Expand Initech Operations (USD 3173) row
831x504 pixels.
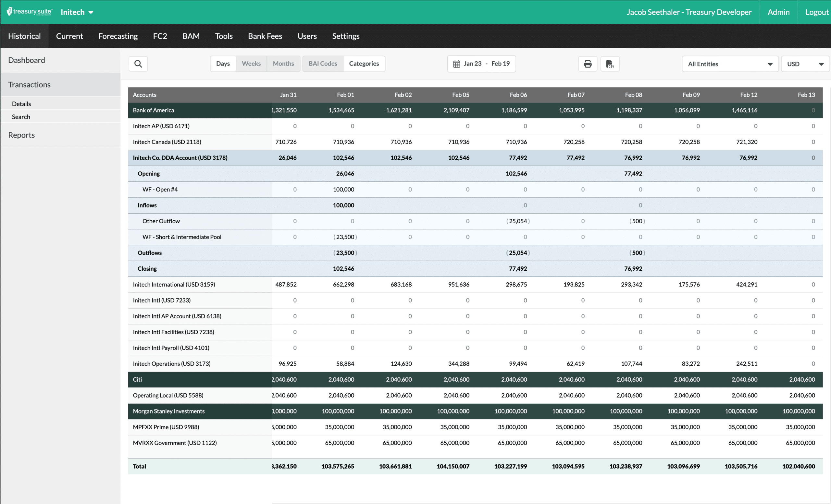pos(475,364)
